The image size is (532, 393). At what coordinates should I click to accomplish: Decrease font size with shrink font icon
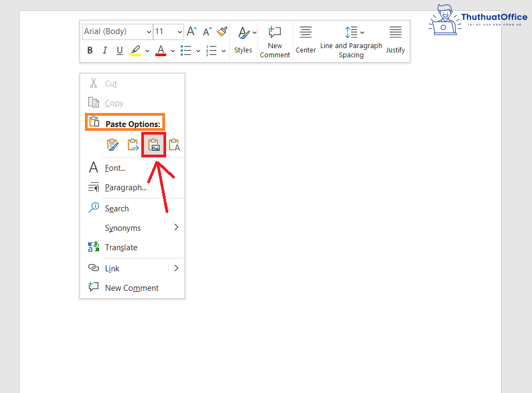pyautogui.click(x=207, y=31)
